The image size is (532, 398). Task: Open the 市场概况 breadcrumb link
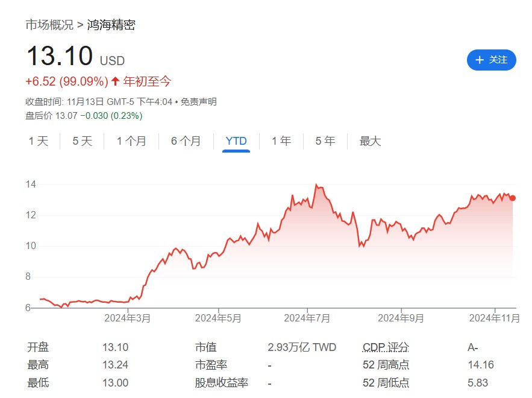point(49,25)
